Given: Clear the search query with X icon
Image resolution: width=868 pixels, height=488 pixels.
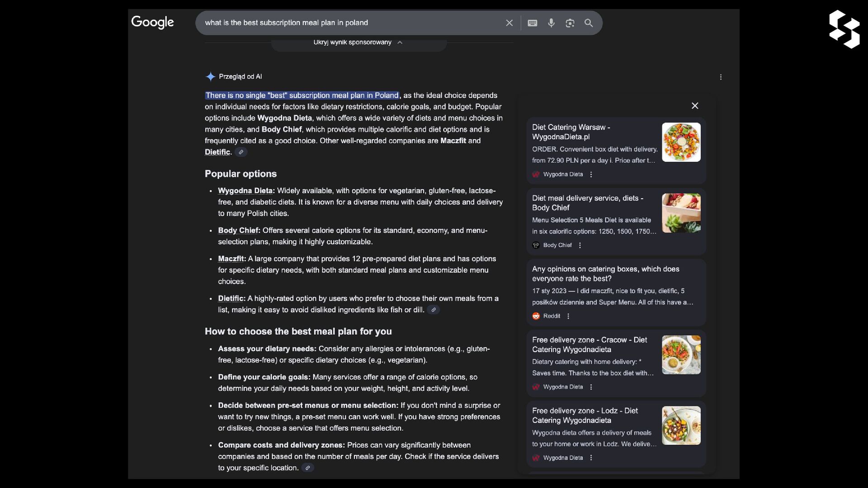Looking at the screenshot, I should pos(509,23).
